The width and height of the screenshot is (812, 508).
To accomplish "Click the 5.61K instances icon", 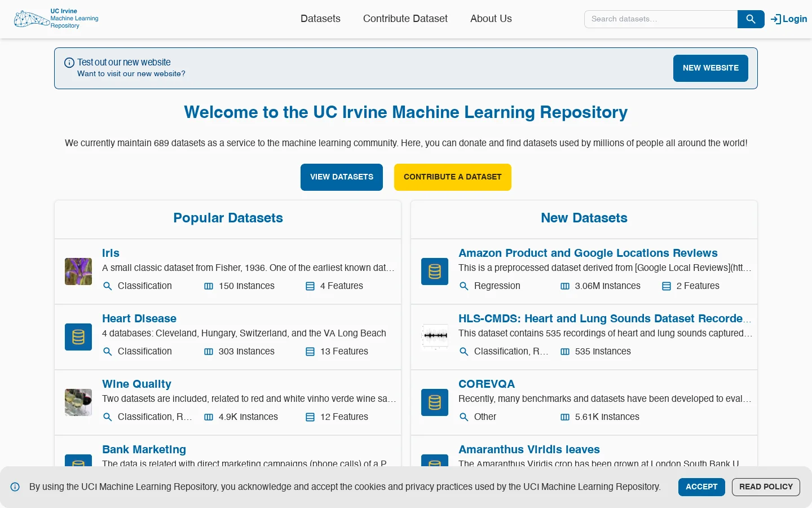I will pyautogui.click(x=565, y=417).
